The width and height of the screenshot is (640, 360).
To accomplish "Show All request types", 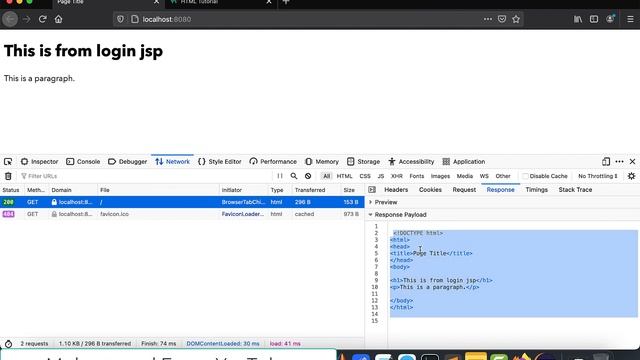I will click(327, 176).
